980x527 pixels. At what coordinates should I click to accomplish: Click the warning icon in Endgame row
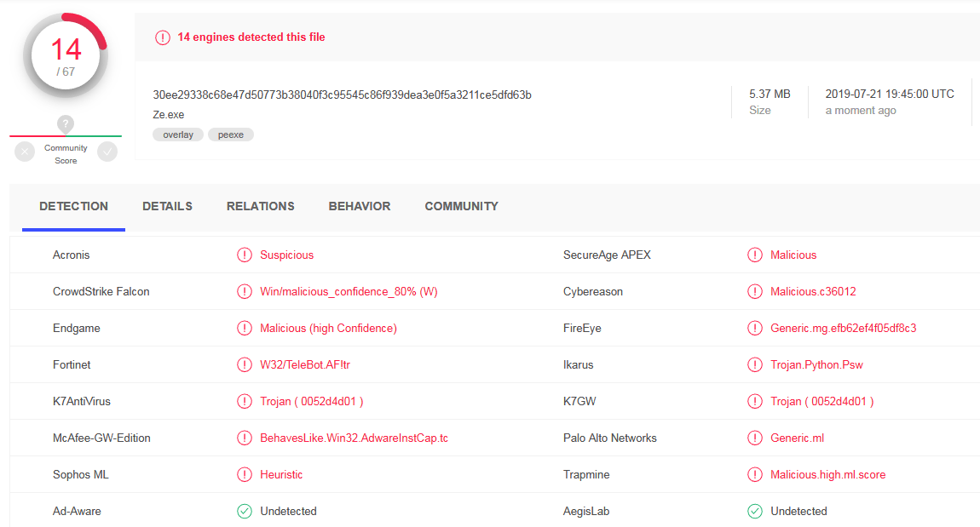point(245,329)
